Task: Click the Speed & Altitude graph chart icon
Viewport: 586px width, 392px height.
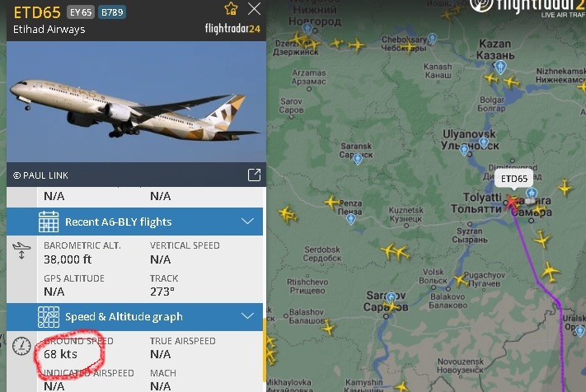Action: click(x=49, y=317)
